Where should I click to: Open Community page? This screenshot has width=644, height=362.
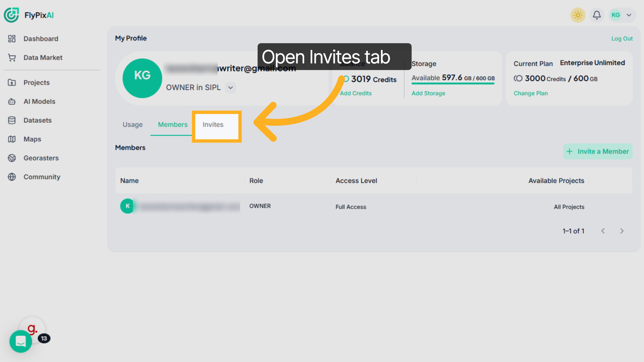point(42,177)
